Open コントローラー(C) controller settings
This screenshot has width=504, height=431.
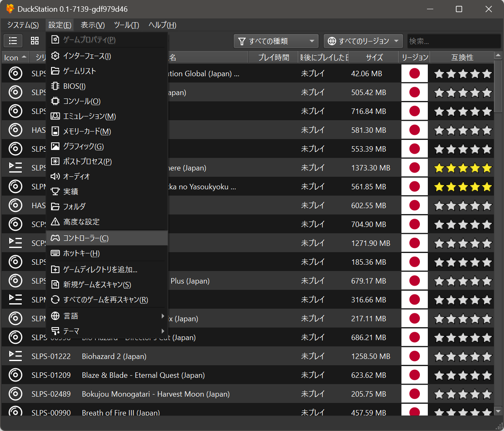click(107, 238)
